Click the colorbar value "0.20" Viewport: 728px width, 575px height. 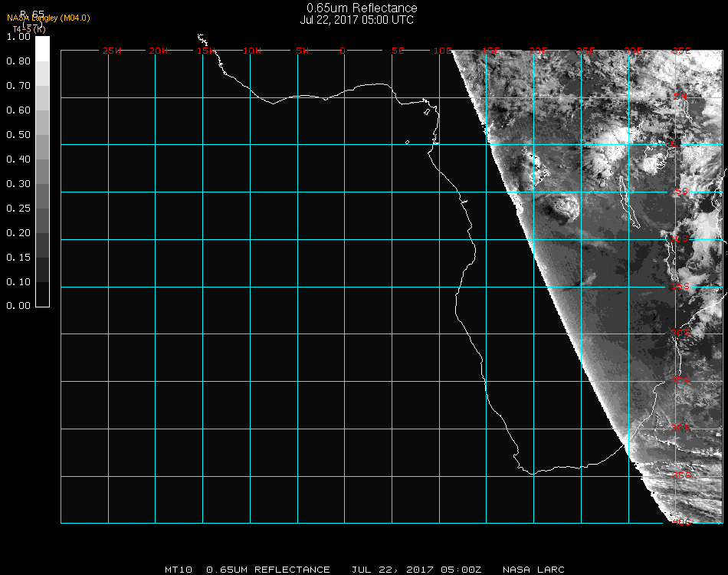click(x=18, y=233)
